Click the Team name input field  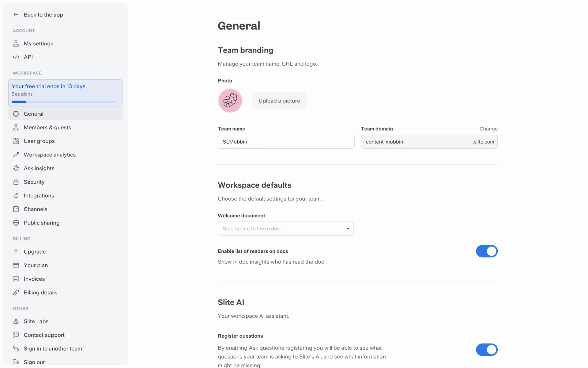coord(286,142)
